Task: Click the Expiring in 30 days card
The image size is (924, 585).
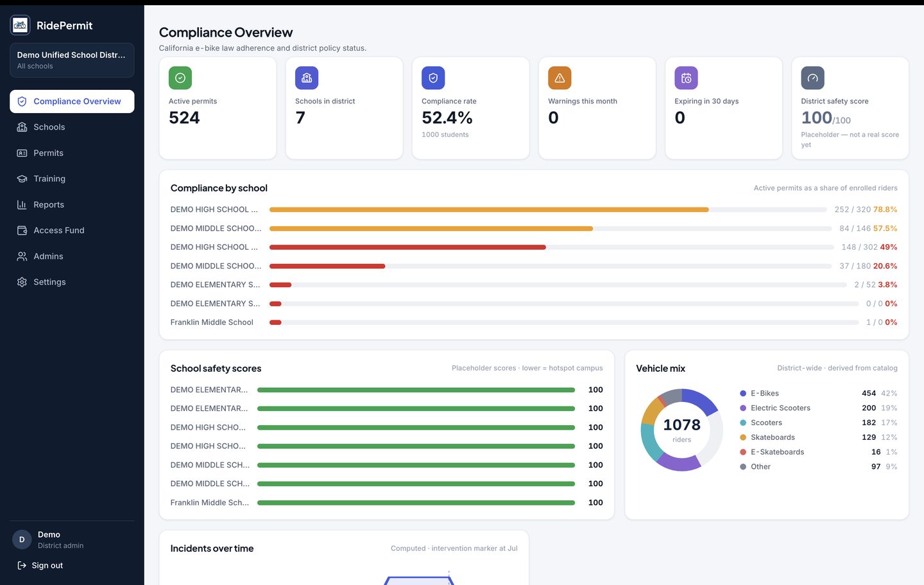Action: coord(723,108)
